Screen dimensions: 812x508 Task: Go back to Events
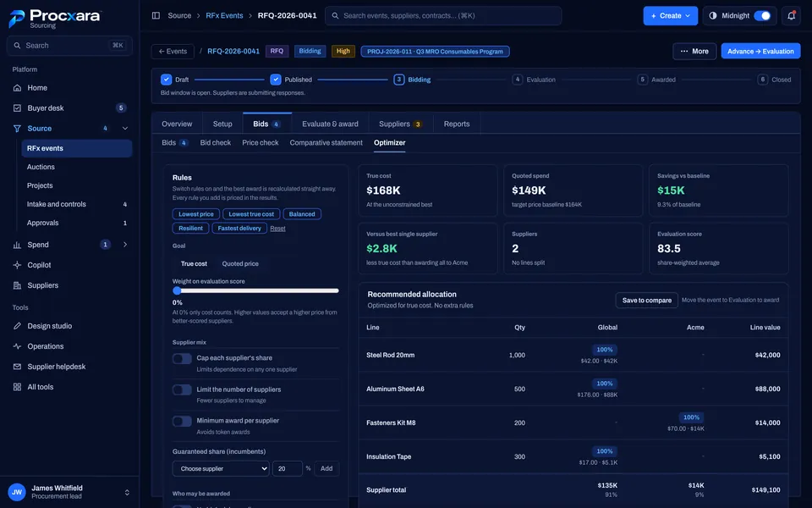(x=173, y=52)
